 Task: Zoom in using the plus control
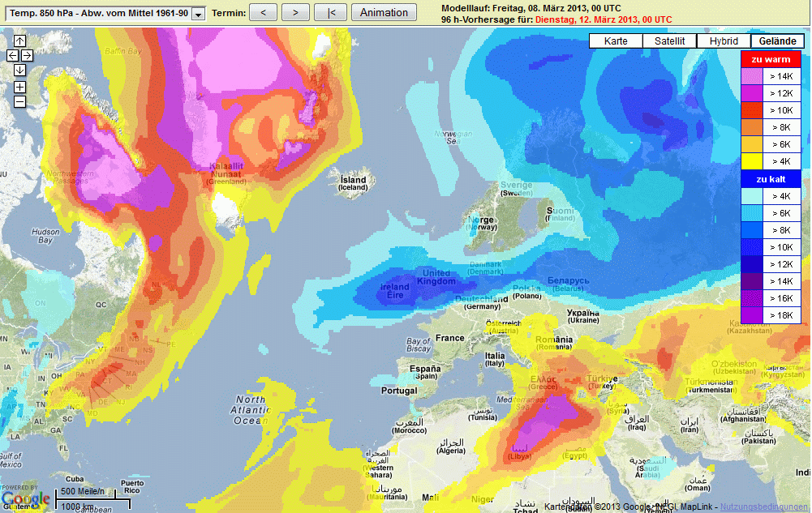click(19, 87)
